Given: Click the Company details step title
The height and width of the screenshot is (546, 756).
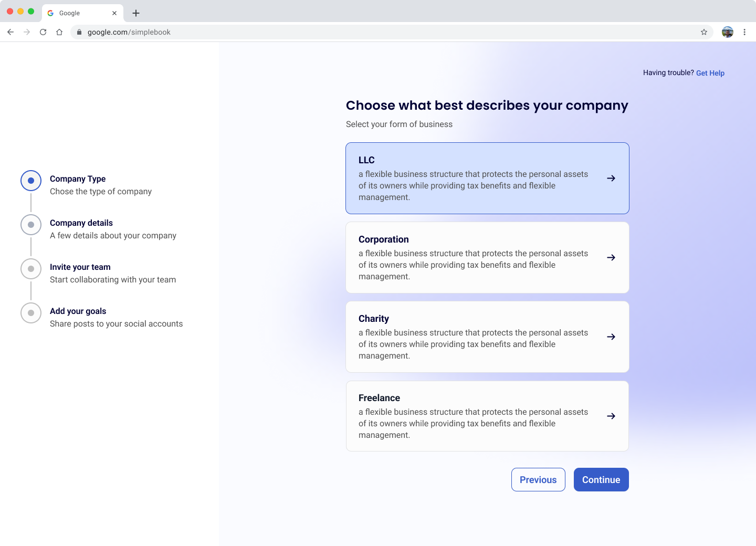Looking at the screenshot, I should pos(81,223).
